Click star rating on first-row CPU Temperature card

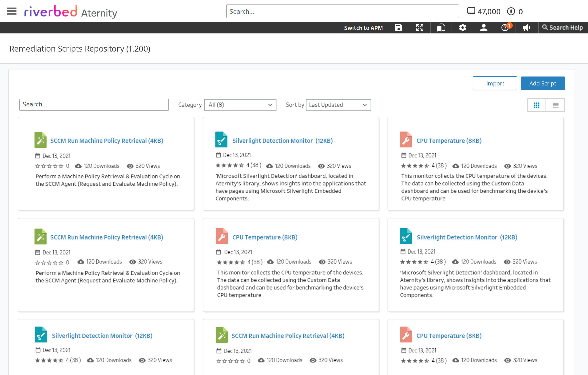click(x=415, y=166)
